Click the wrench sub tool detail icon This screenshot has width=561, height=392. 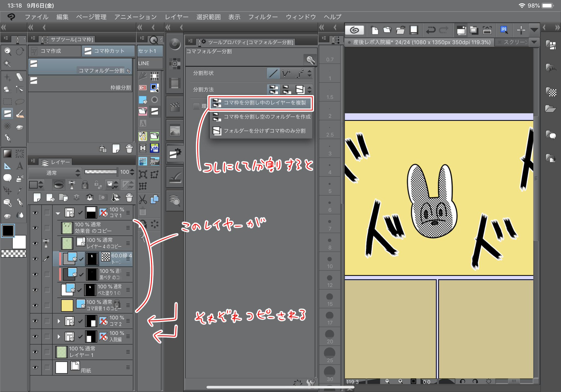(310, 60)
